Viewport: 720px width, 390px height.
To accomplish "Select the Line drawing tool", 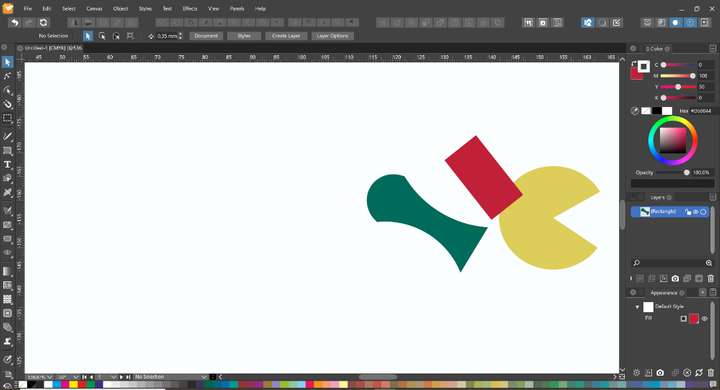I will coord(7,136).
